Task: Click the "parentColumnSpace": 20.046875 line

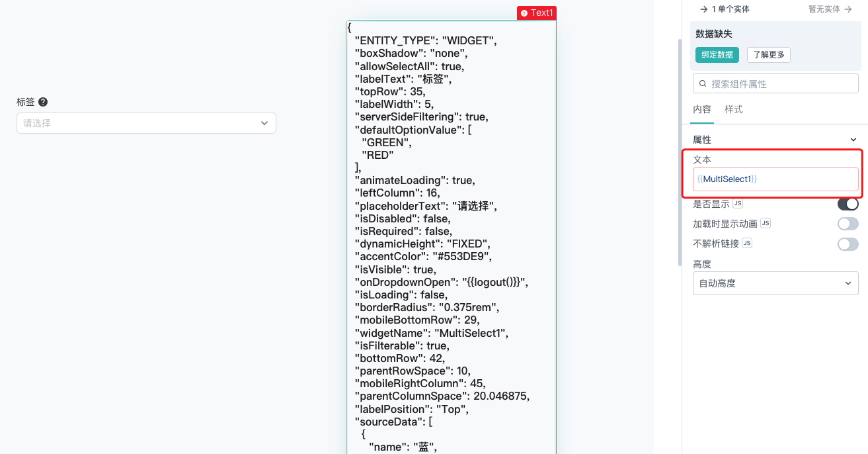Action: tap(442, 396)
